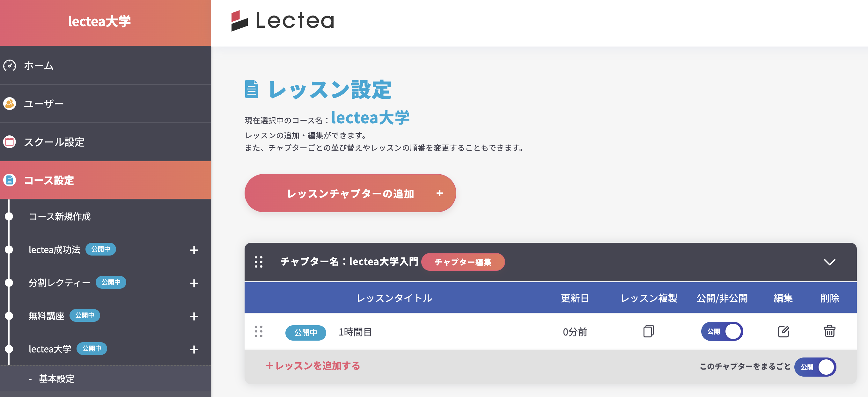Select 基本設定 in the sidebar
Image resolution: width=868 pixels, height=397 pixels.
point(57,379)
